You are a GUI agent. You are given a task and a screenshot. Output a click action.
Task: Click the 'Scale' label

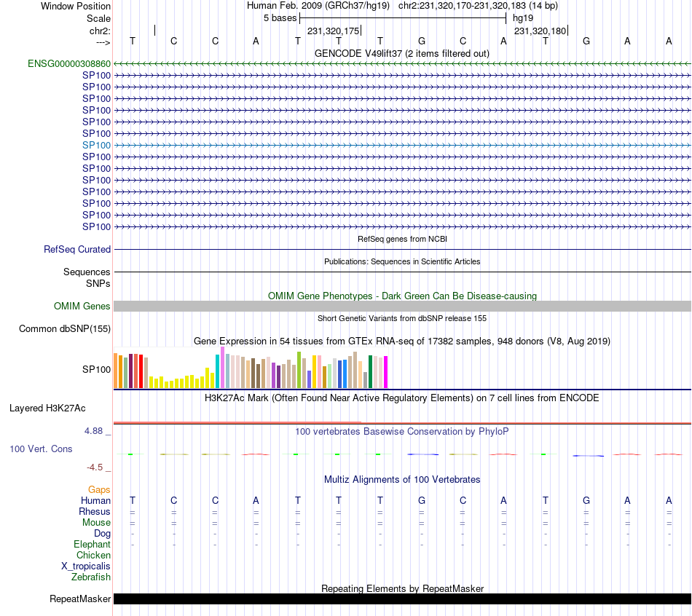(x=98, y=18)
